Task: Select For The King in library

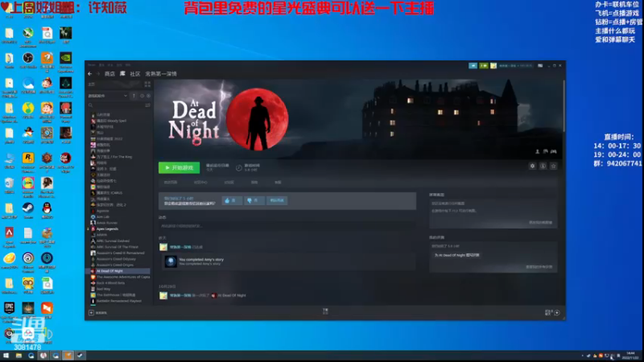Action: pos(114,157)
